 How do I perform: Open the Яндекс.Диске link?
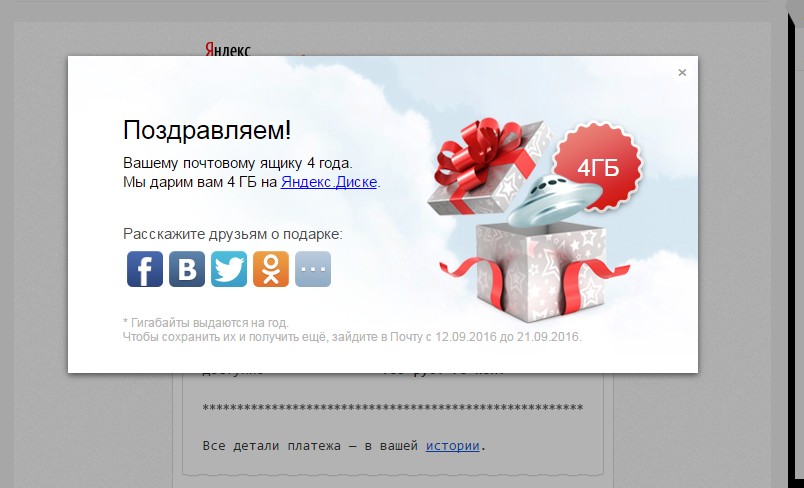pos(329,182)
